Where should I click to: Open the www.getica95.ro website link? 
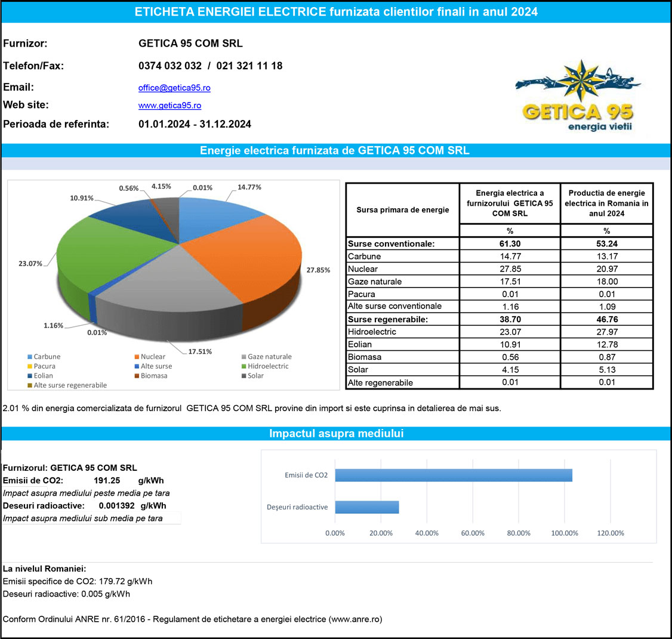tap(169, 106)
